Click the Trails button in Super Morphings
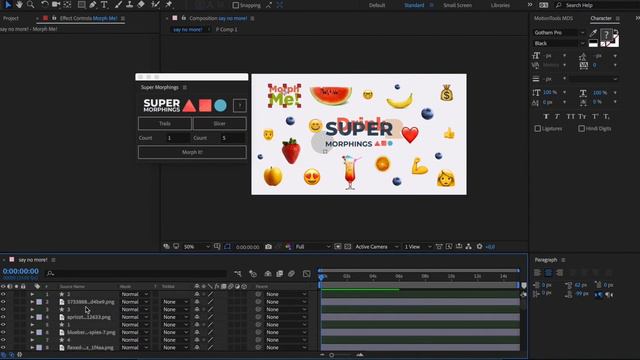The width and height of the screenshot is (640, 360). click(x=165, y=124)
